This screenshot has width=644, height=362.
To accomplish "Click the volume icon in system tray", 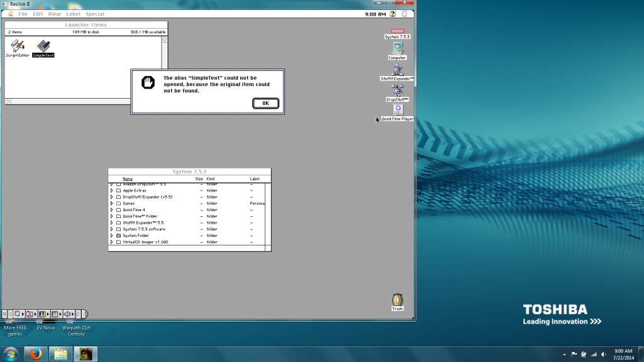I will point(603,354).
